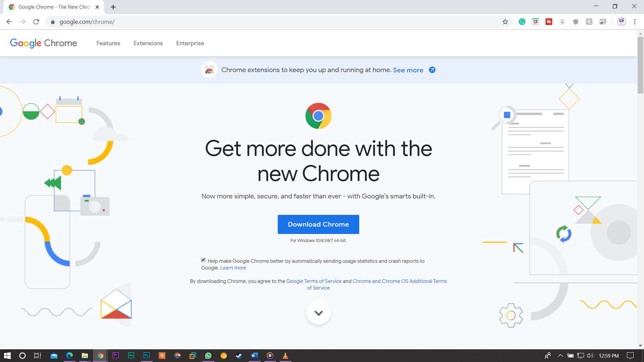Click the Chrome bookmark star icon
The height and width of the screenshot is (362, 644).
pyautogui.click(x=505, y=22)
